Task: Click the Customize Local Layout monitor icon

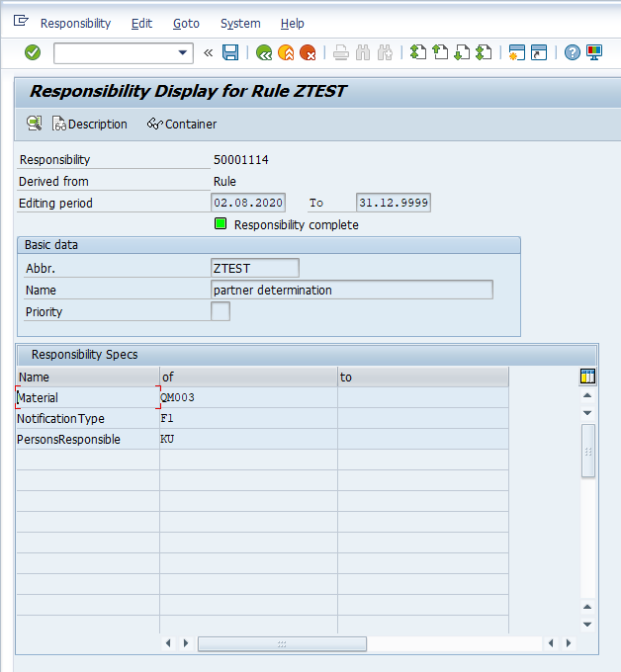Action: [x=594, y=52]
